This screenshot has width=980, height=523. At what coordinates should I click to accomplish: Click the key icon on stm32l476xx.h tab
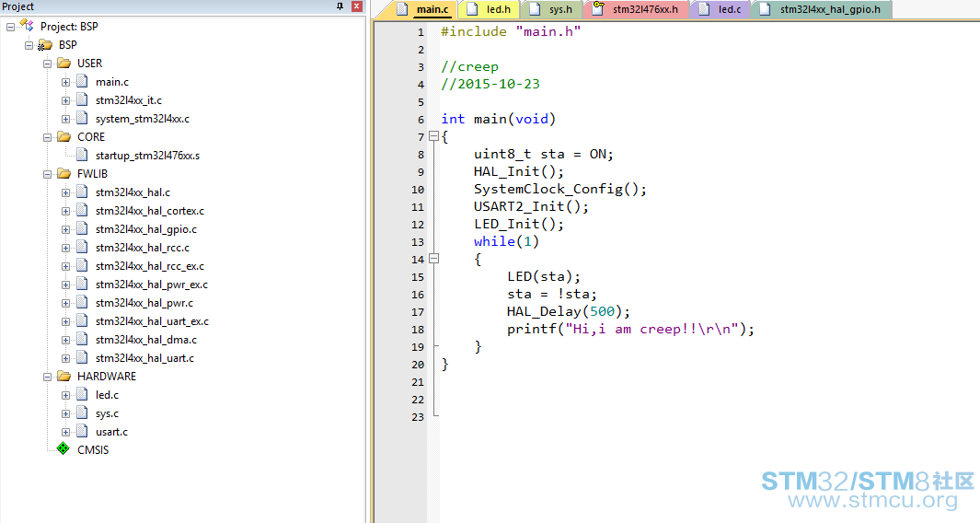(598, 7)
